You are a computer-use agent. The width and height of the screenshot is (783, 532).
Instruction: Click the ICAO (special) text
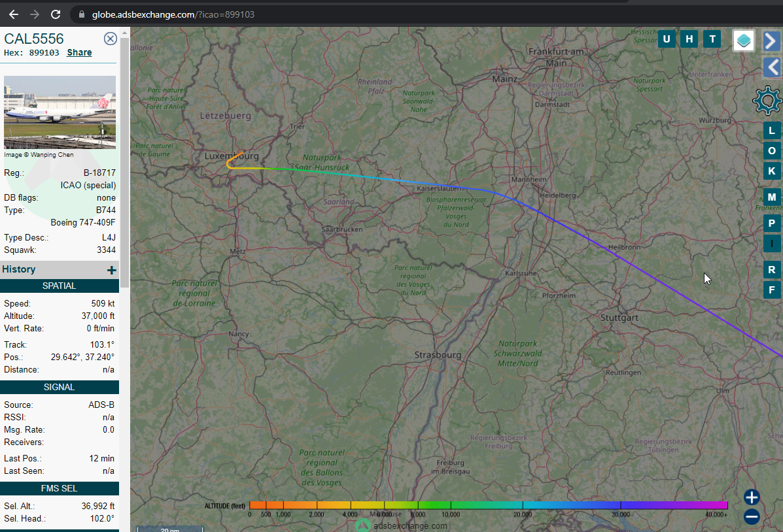(88, 185)
